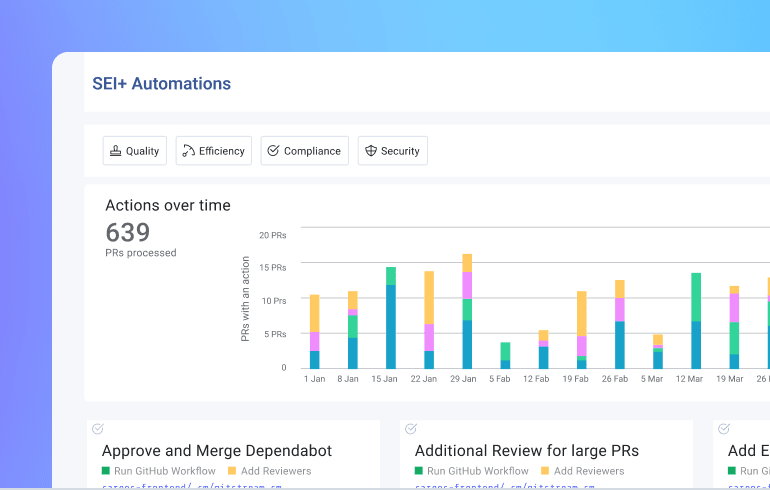Click the stamp icon in Quality button
770x490 pixels.
coord(115,151)
